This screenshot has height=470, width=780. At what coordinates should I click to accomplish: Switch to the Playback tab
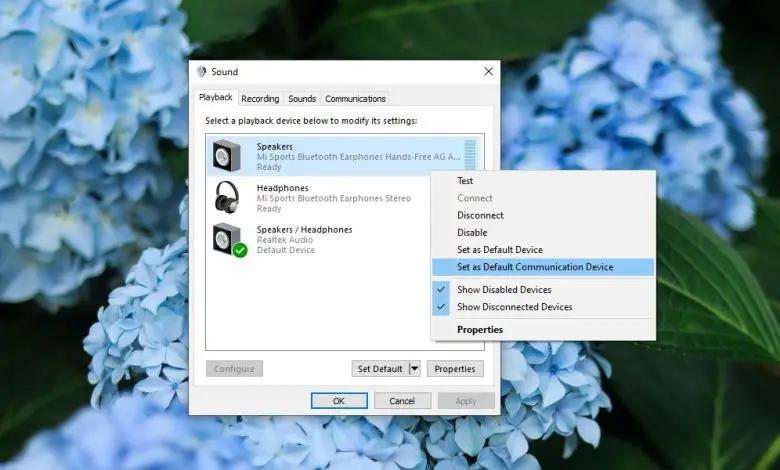(x=215, y=97)
